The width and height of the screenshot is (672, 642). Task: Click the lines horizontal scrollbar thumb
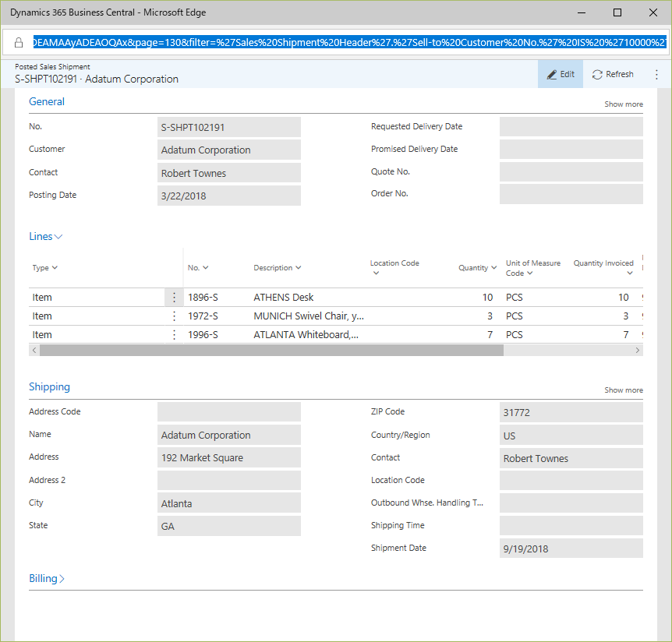(272, 351)
